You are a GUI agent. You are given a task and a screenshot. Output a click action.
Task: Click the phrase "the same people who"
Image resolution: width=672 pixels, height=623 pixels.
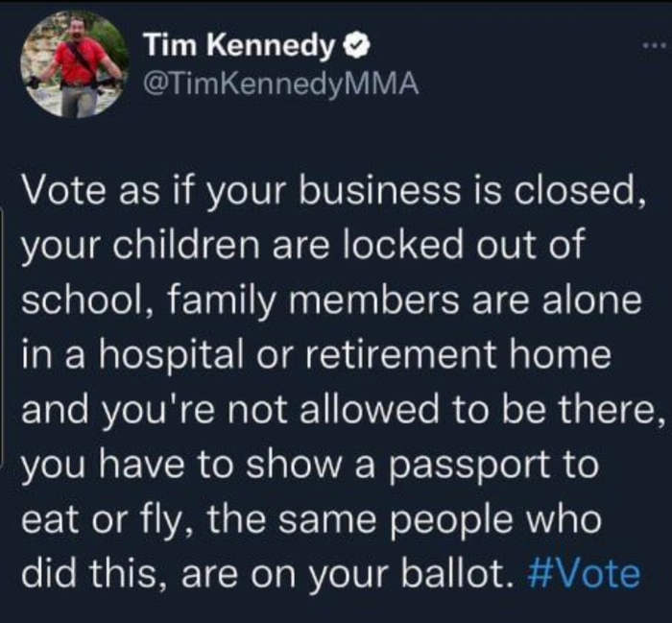click(396, 518)
